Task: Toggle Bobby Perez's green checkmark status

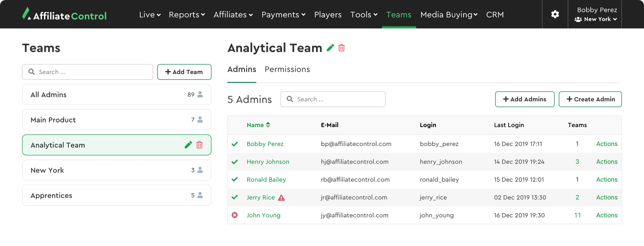Action: point(235,144)
